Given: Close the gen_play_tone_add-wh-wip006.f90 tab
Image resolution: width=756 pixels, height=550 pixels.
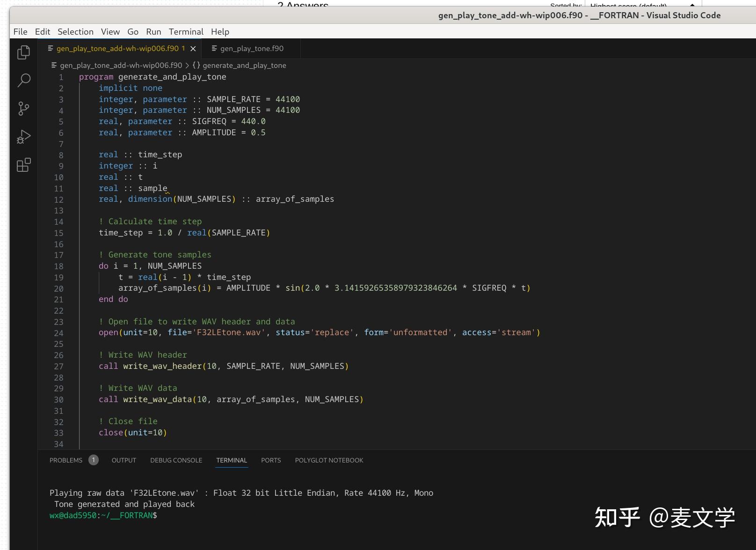Looking at the screenshot, I should click(x=193, y=48).
